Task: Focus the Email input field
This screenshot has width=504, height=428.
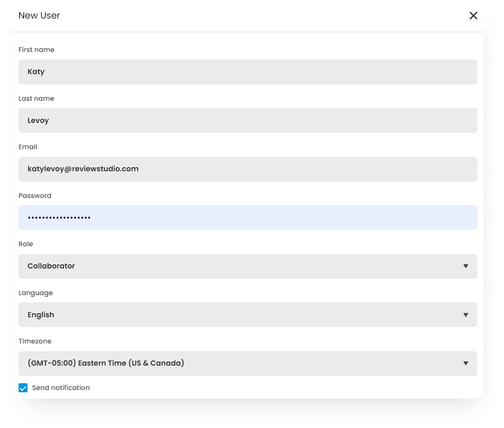Action: click(x=247, y=169)
